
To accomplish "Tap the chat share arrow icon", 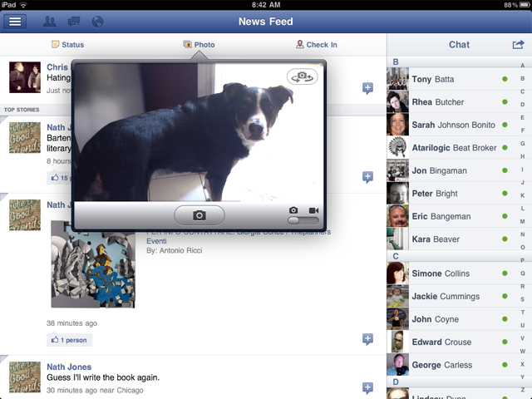I will coord(519,44).
